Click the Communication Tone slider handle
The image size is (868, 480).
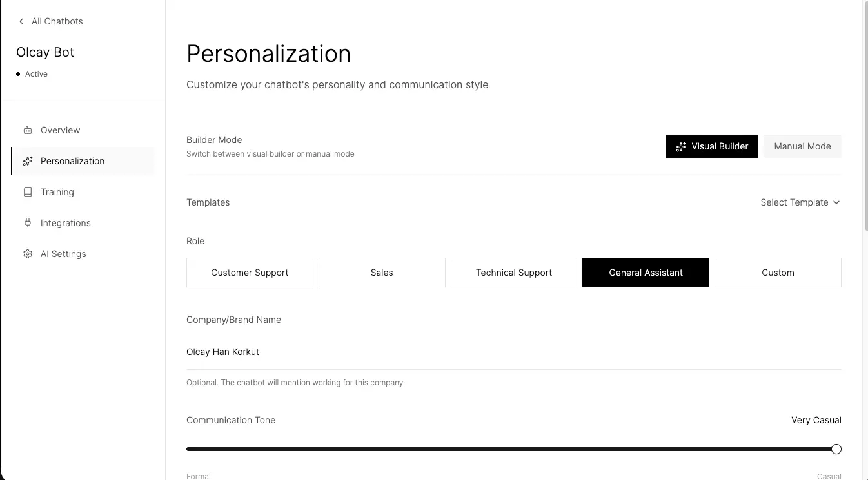point(836,449)
